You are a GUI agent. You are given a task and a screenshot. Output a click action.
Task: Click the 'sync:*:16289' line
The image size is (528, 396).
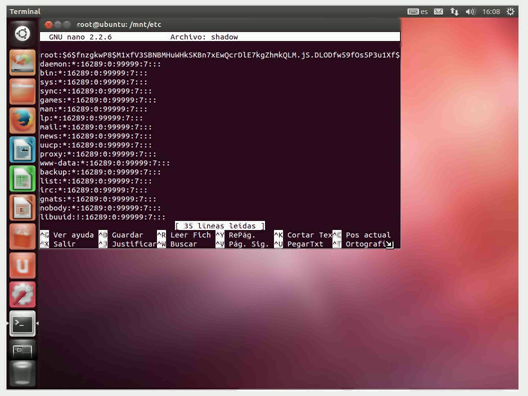[x=96, y=91]
